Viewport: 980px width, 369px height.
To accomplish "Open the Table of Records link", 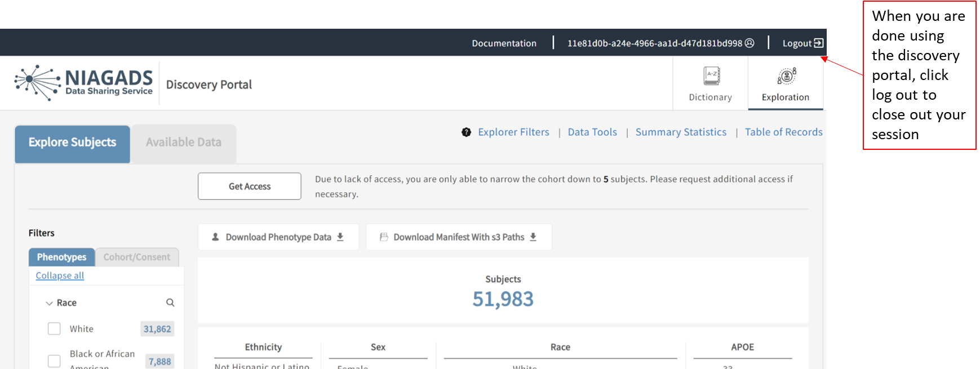I will [783, 132].
